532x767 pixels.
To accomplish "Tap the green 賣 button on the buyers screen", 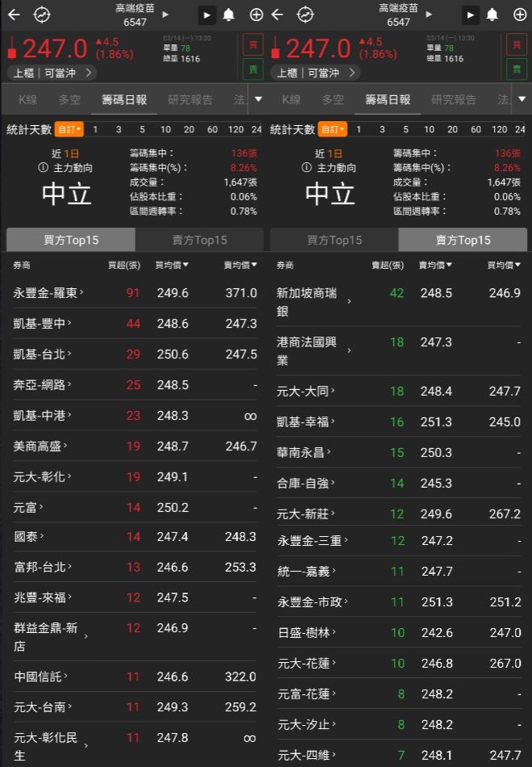I will point(253,69).
